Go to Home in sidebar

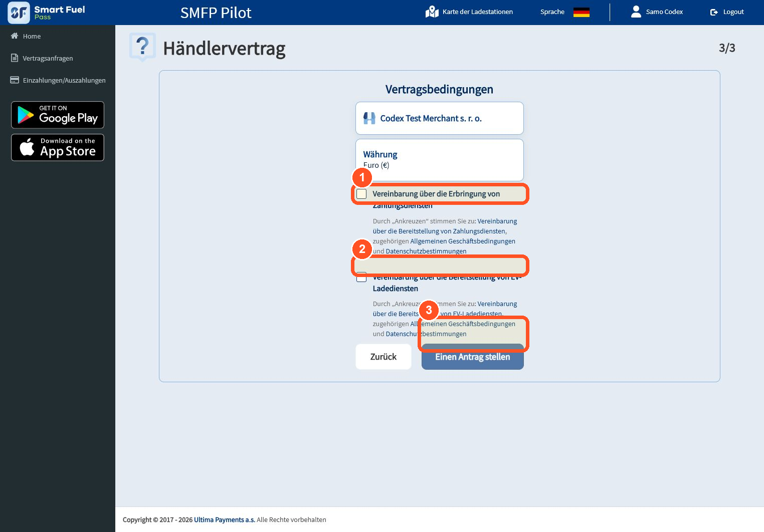32,36
